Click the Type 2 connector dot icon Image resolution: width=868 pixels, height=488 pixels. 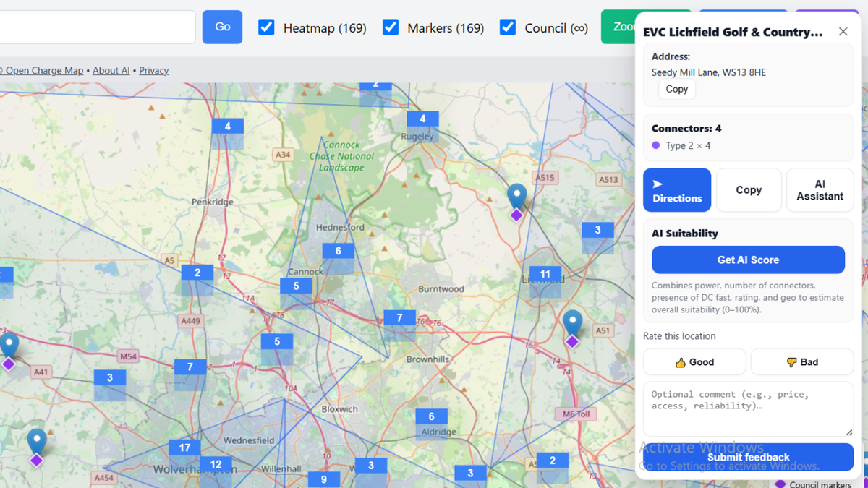click(655, 144)
